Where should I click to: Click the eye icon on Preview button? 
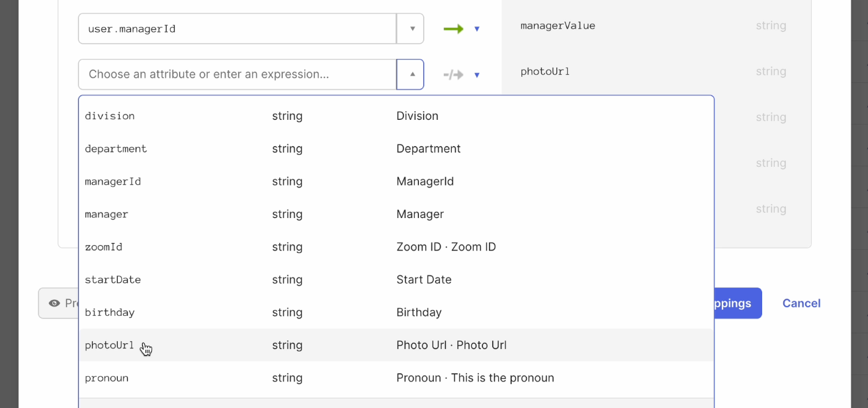tap(54, 303)
